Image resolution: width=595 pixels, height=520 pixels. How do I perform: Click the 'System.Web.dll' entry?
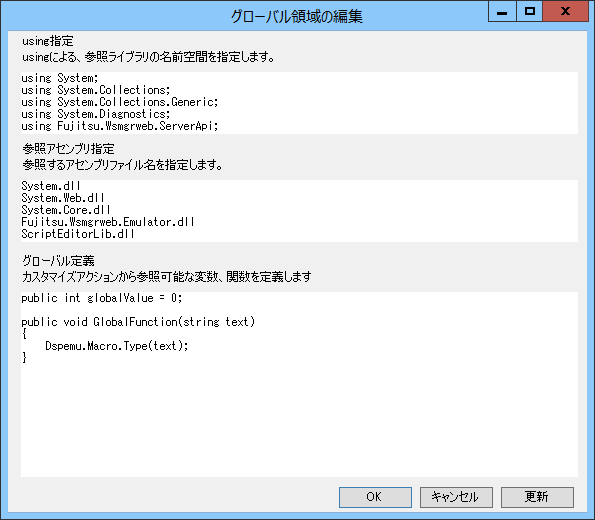[63, 198]
